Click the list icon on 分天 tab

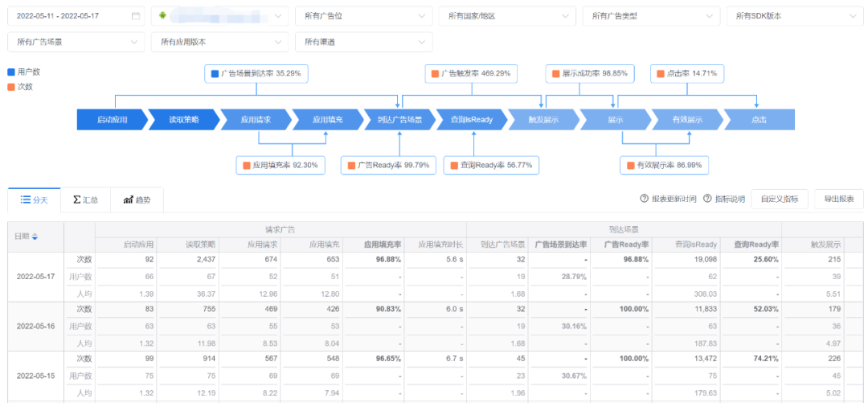tap(25, 199)
